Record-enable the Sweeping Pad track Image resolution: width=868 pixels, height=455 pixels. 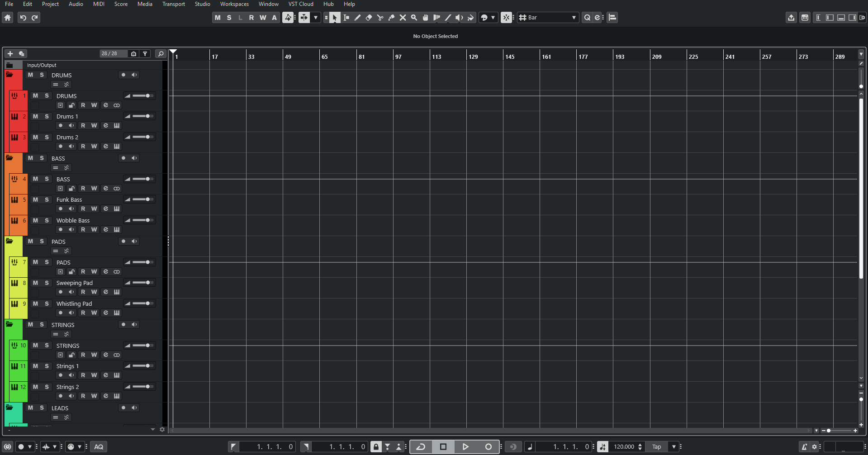(61, 292)
